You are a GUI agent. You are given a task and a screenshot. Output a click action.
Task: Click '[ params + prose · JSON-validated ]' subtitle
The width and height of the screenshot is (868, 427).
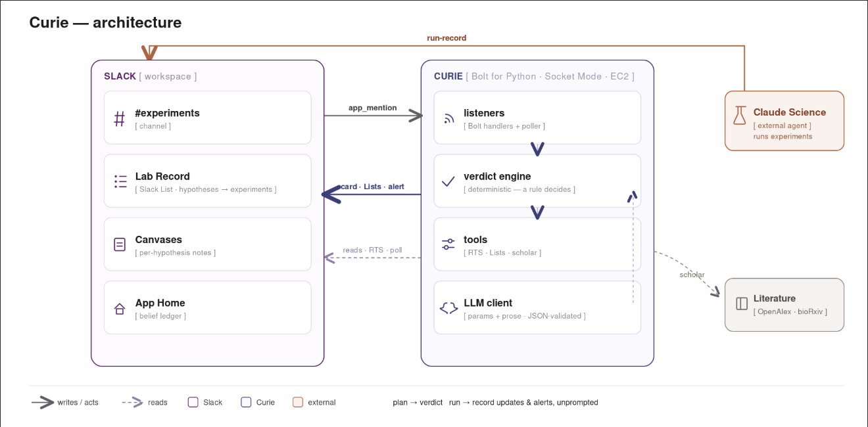tap(525, 316)
